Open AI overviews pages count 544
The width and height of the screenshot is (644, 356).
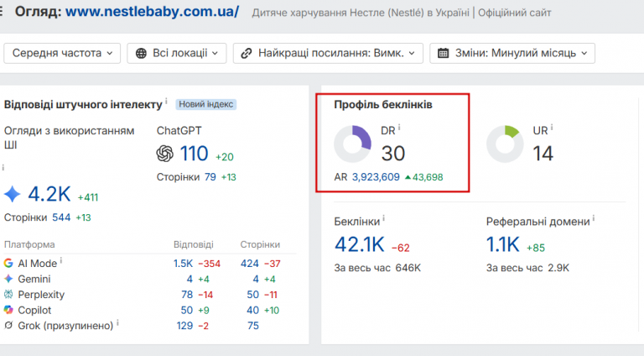click(x=61, y=217)
